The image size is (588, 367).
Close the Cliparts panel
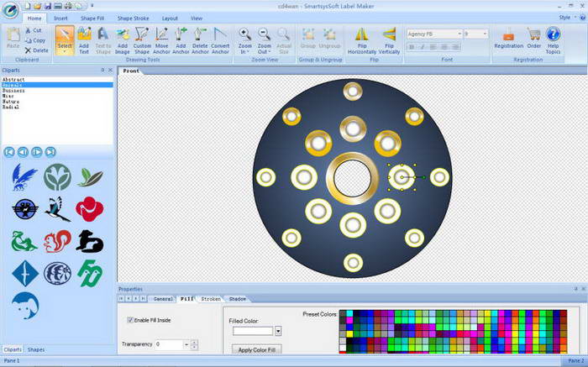[x=110, y=70]
